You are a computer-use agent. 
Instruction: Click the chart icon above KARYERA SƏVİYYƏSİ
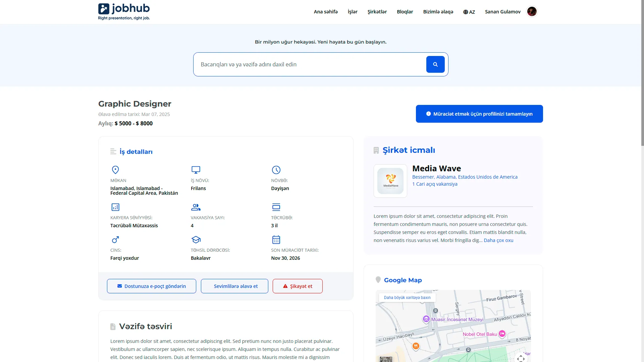pos(115,207)
